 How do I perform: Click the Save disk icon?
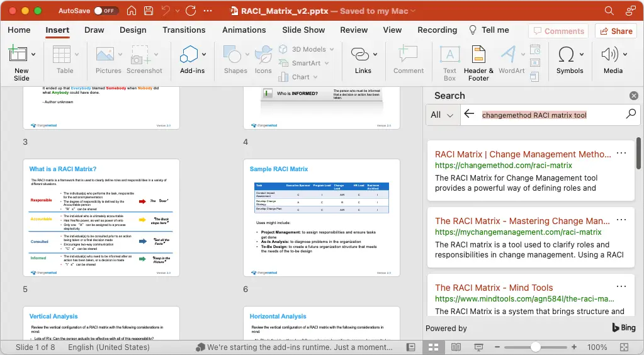(x=149, y=11)
